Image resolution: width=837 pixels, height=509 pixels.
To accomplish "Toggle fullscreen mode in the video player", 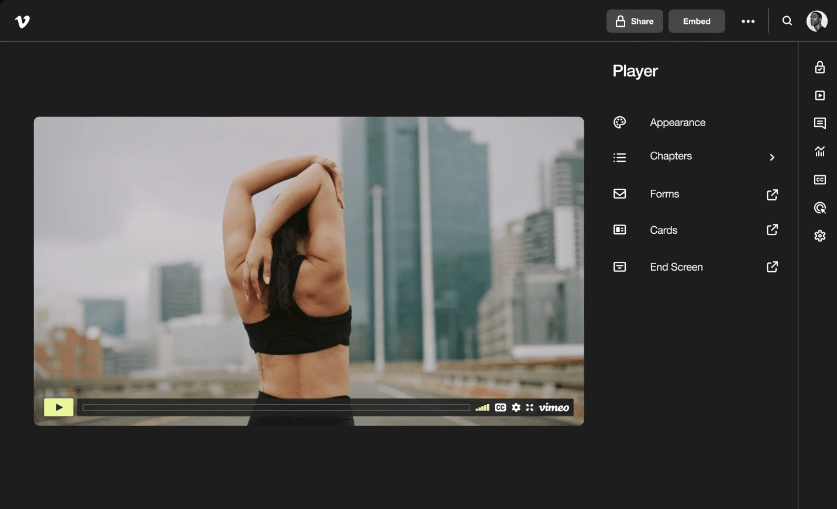I will click(530, 408).
